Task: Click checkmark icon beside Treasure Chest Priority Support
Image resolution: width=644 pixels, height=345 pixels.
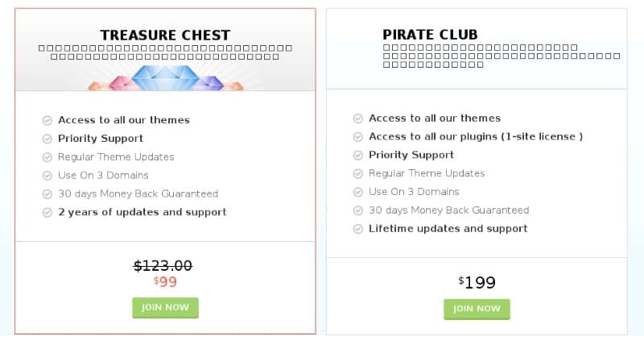Action: pyautogui.click(x=47, y=139)
